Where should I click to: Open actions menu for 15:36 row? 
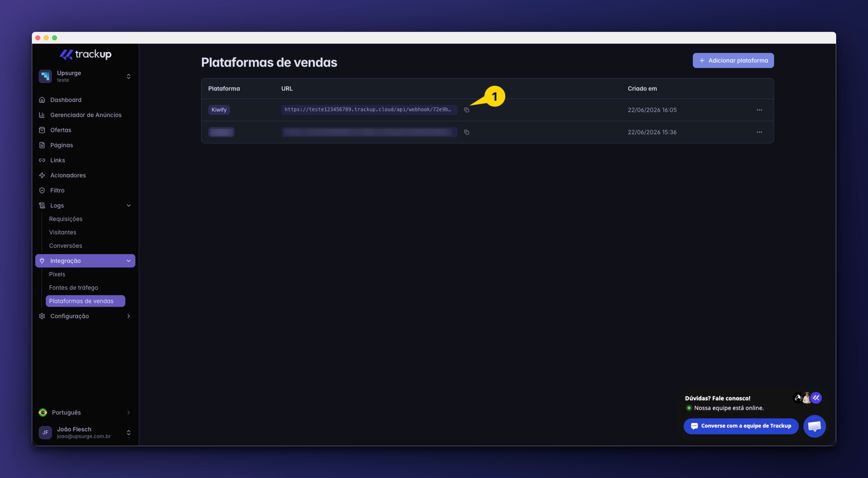coord(759,132)
